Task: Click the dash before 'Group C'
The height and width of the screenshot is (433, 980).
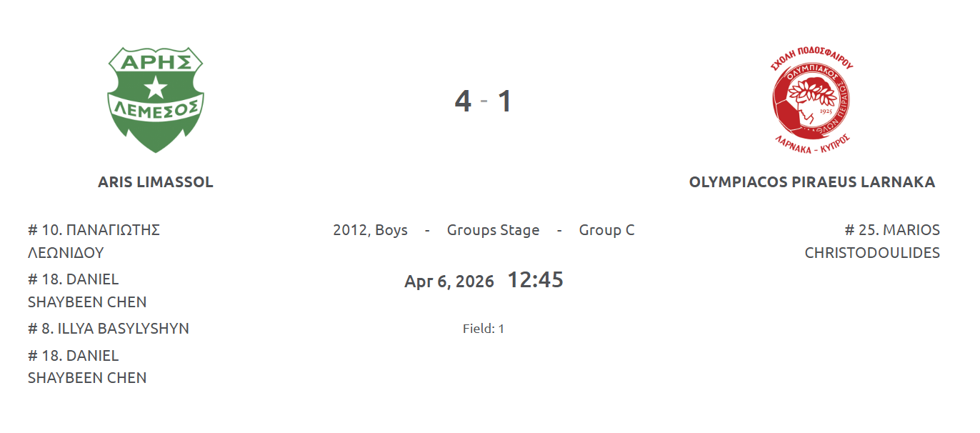Action: tap(559, 230)
